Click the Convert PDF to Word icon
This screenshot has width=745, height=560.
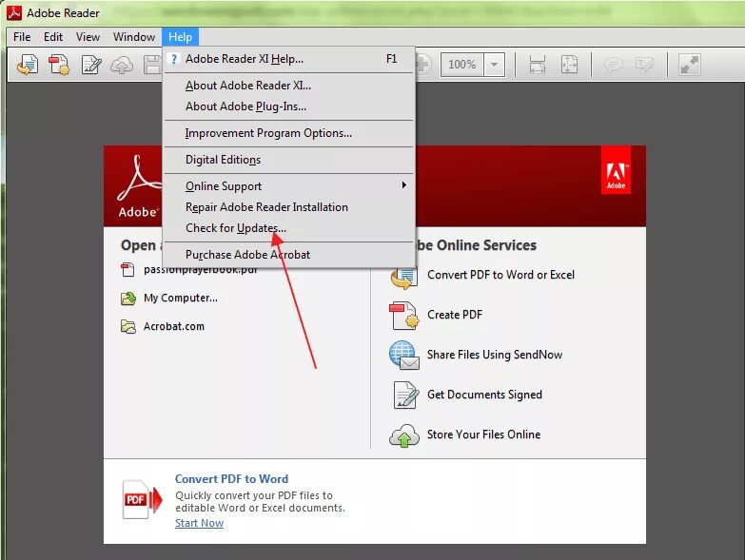point(403,278)
